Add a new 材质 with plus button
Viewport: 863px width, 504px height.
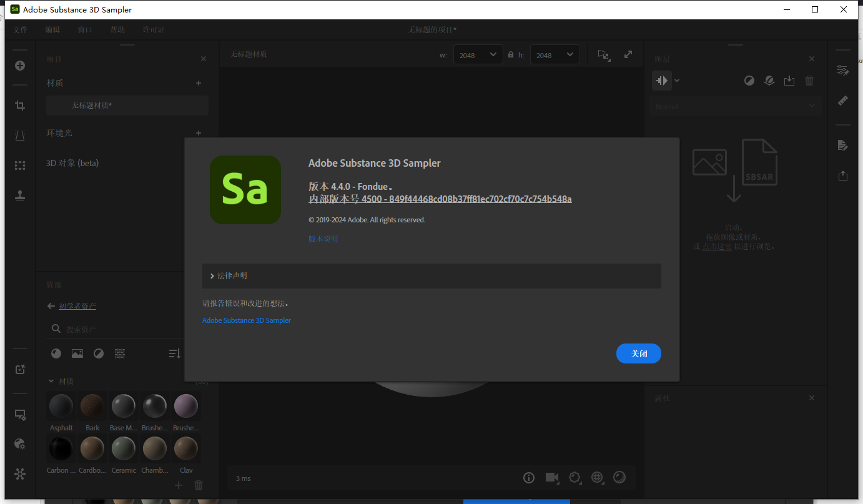click(x=199, y=83)
